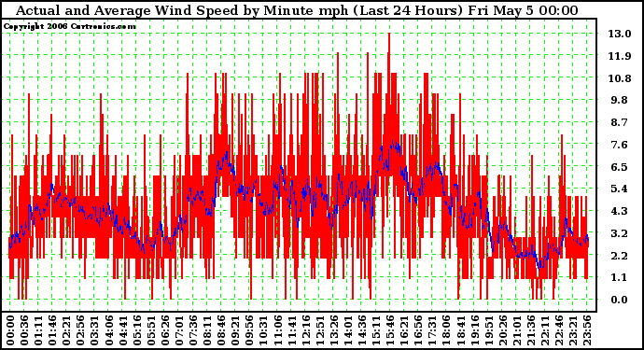
Task: Click the 19:16 time label
Action: 475,330
